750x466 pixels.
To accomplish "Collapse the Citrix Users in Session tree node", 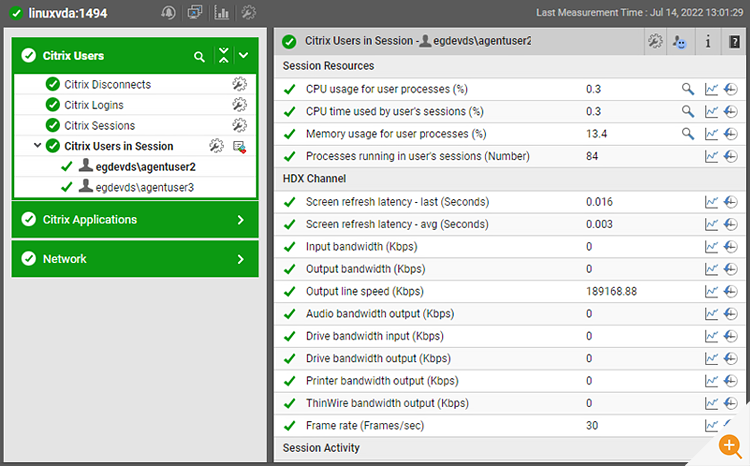I will tap(37, 145).
